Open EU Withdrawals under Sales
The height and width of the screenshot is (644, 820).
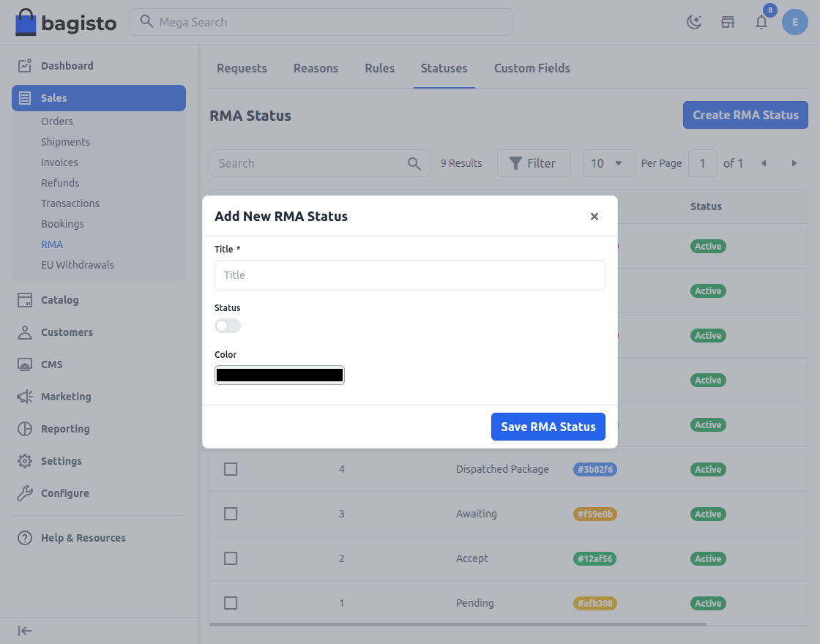click(x=78, y=265)
